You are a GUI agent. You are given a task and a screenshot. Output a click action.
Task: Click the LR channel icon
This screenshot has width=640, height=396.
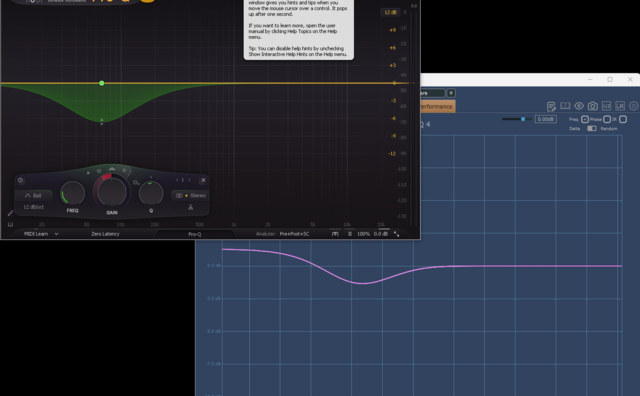point(620,106)
